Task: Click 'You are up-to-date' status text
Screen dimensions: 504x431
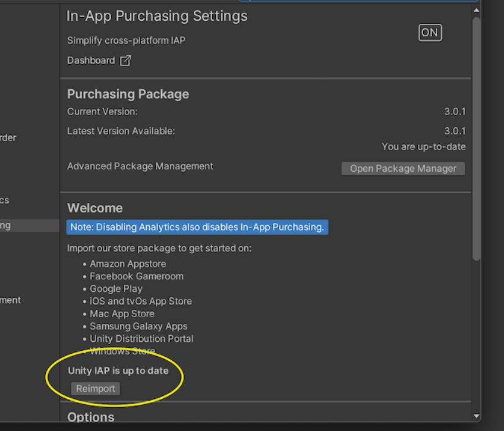Action: point(424,147)
